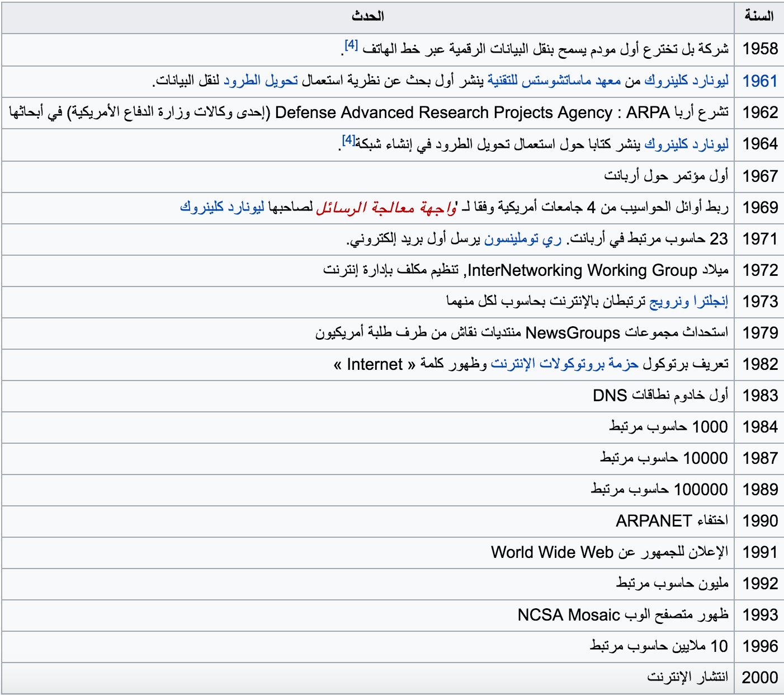
Task: Select the 1962 year cell
Action: 760,112
